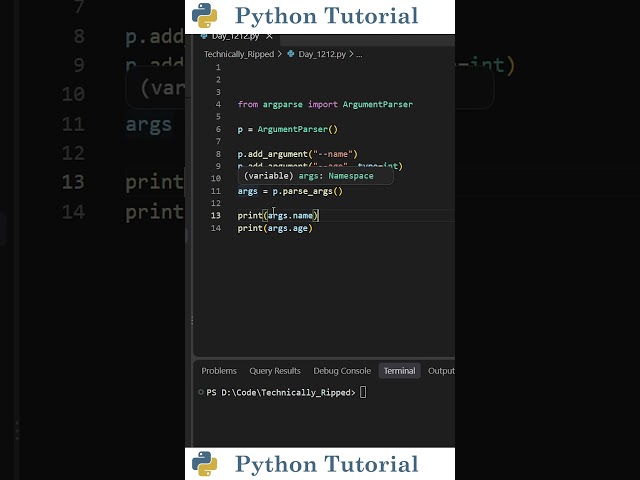Viewport: 640px width, 480px height.
Task: Click line number 13 in gutter
Action: [216, 216]
